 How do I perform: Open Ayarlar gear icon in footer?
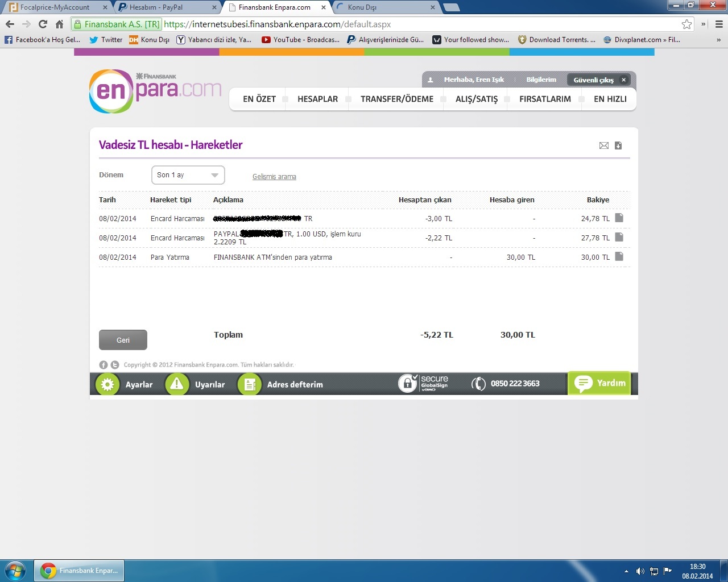pos(107,384)
